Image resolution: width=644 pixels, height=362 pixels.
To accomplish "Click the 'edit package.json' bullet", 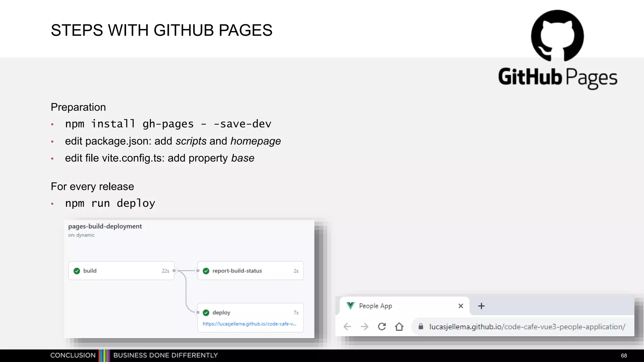I will pos(173,141).
